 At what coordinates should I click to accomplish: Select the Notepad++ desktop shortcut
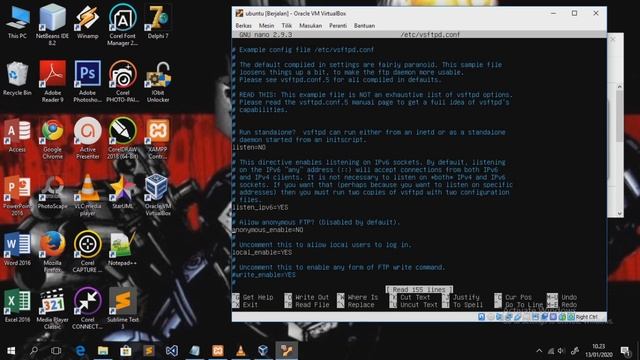tap(122, 249)
